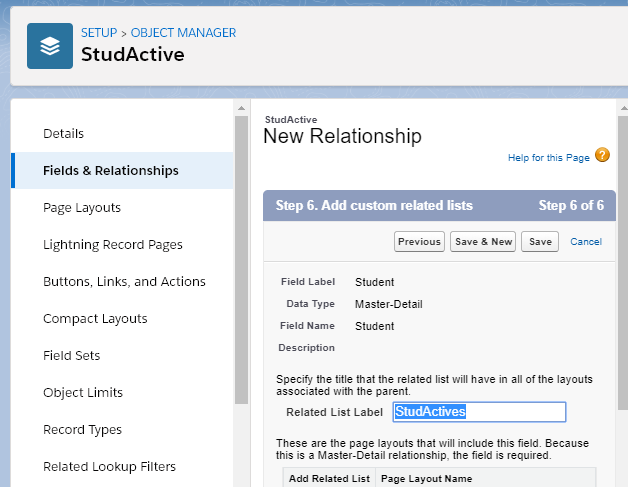Click the Field Name value Student
The height and width of the screenshot is (489, 628).
point(374,326)
